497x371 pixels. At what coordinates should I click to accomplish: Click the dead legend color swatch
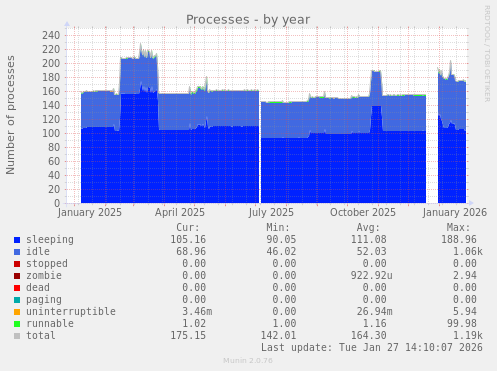click(17, 288)
